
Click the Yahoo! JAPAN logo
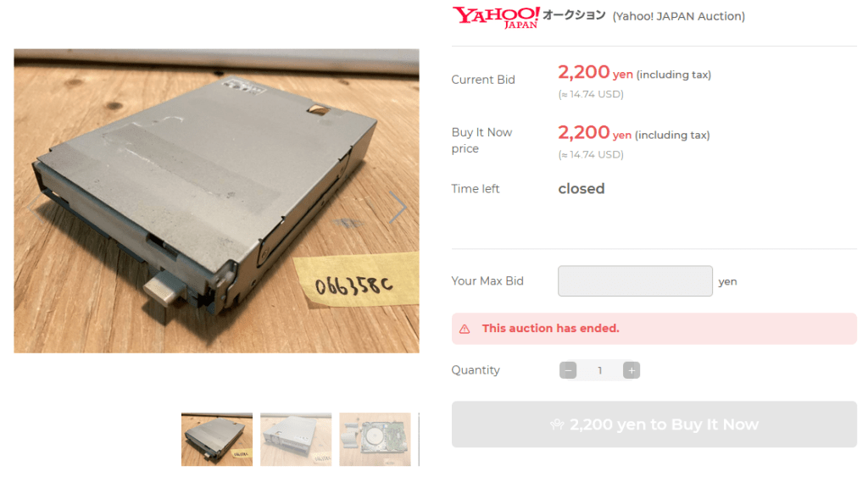495,17
